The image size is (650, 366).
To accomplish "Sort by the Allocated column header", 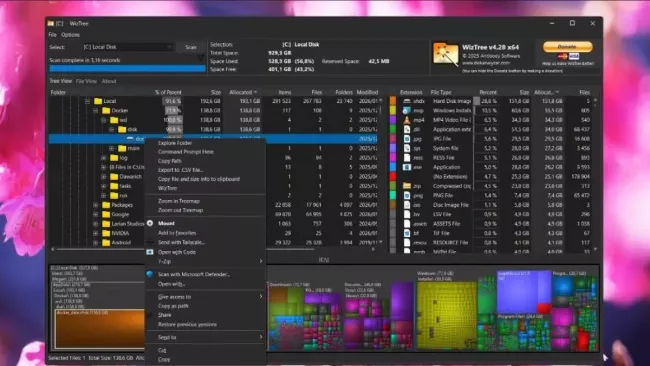I will [x=244, y=92].
